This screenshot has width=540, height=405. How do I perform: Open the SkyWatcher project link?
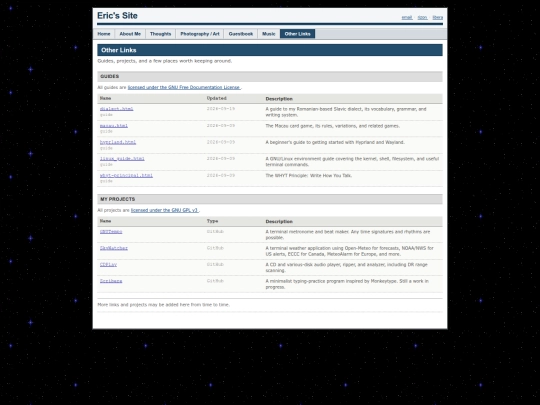click(x=114, y=248)
